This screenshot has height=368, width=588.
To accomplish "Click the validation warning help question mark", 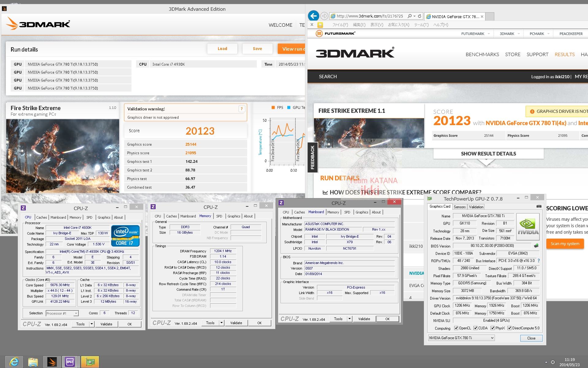I will (x=242, y=109).
